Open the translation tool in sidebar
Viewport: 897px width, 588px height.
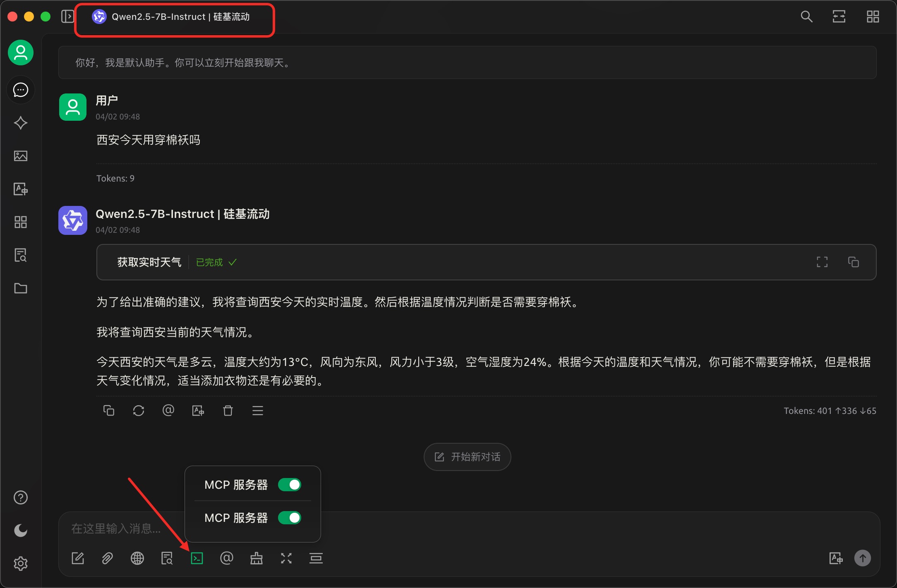point(21,189)
